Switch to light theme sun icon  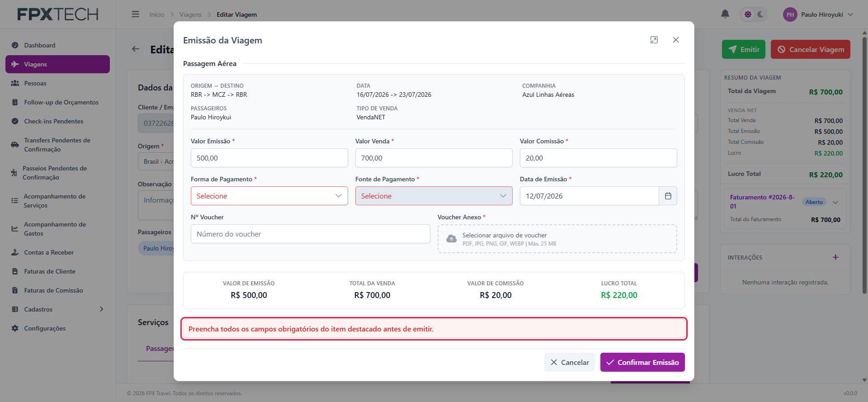(x=748, y=14)
